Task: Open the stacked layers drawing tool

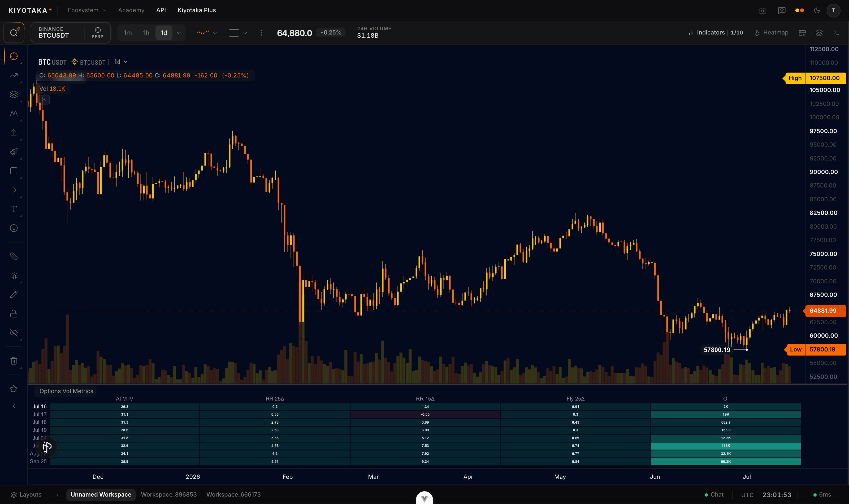Action: (x=14, y=94)
